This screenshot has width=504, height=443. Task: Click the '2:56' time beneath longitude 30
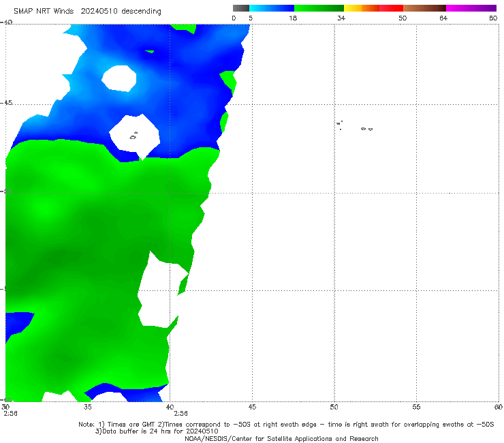[x=11, y=414]
